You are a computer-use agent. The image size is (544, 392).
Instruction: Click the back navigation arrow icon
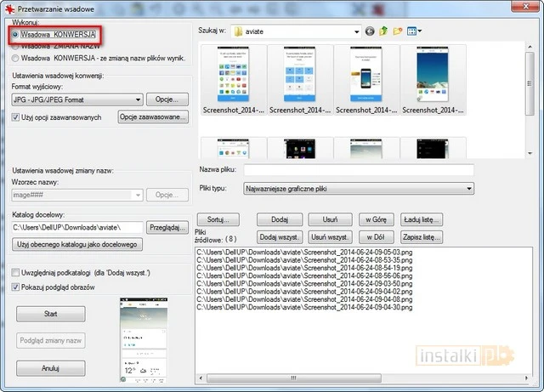(x=370, y=31)
